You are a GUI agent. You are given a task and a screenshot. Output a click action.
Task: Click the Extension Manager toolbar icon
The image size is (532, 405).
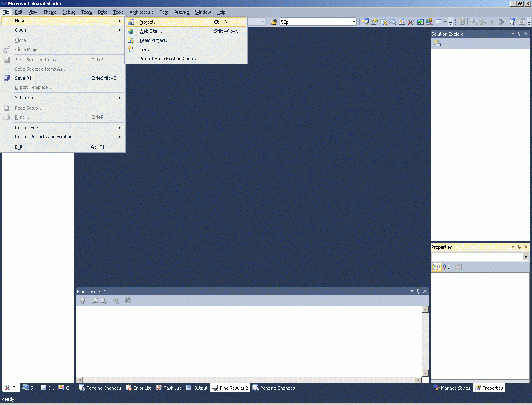pyautogui.click(x=429, y=22)
